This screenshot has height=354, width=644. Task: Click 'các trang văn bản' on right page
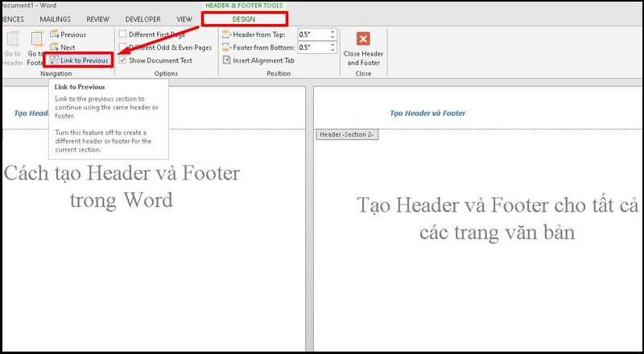pyautogui.click(x=497, y=233)
